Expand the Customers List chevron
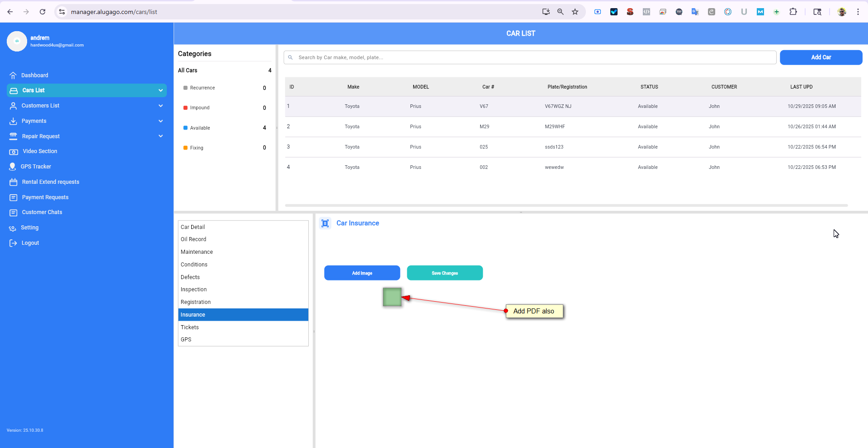The height and width of the screenshot is (448, 868). point(160,106)
